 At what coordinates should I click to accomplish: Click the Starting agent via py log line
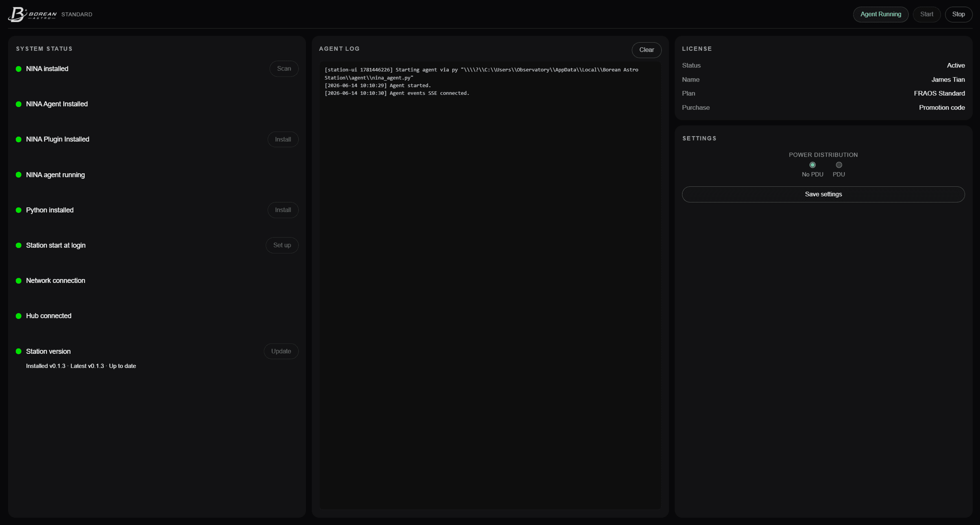click(481, 74)
